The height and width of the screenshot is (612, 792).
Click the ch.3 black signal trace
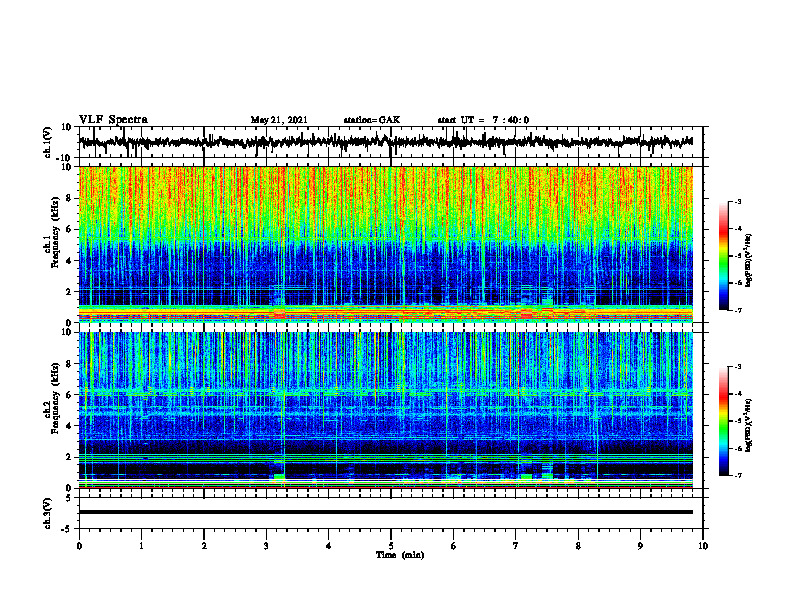coord(386,512)
